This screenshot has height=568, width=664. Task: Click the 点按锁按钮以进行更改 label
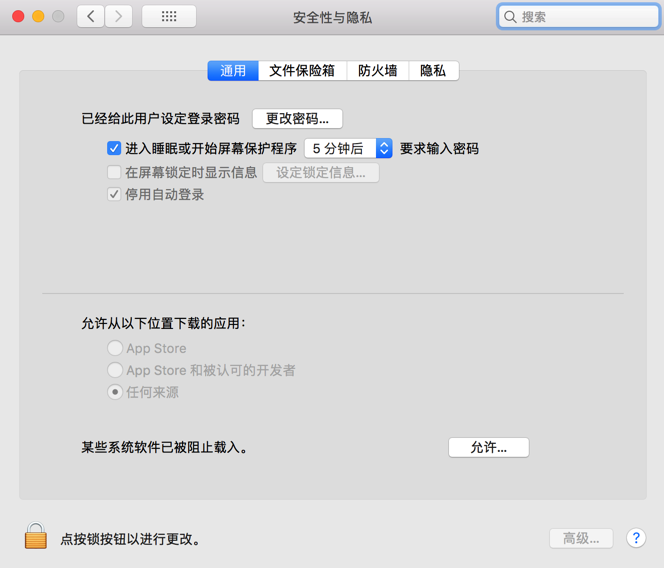(130, 539)
